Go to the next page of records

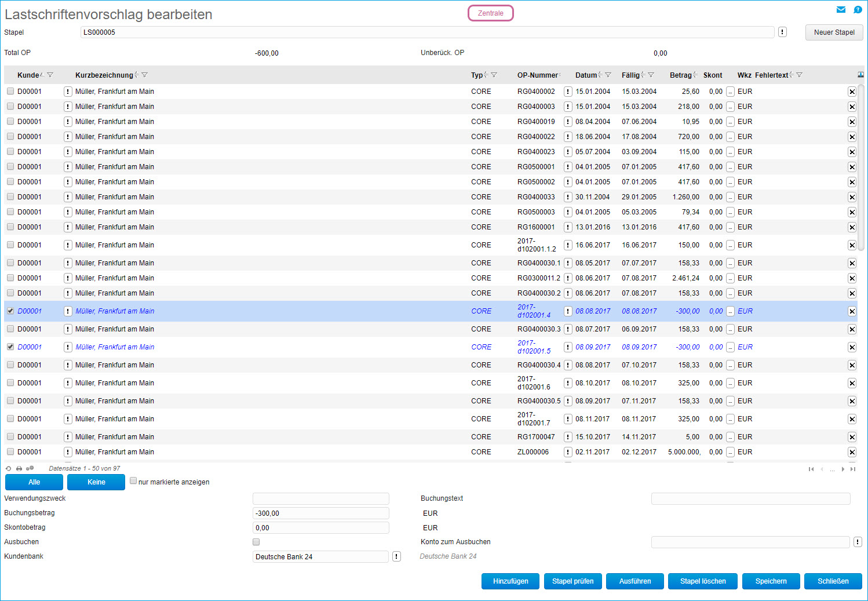click(843, 469)
